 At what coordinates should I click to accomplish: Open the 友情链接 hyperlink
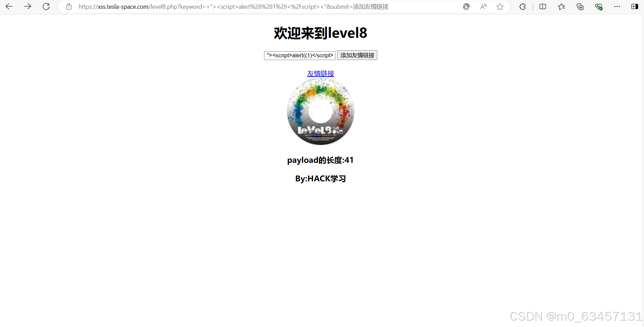click(x=321, y=73)
